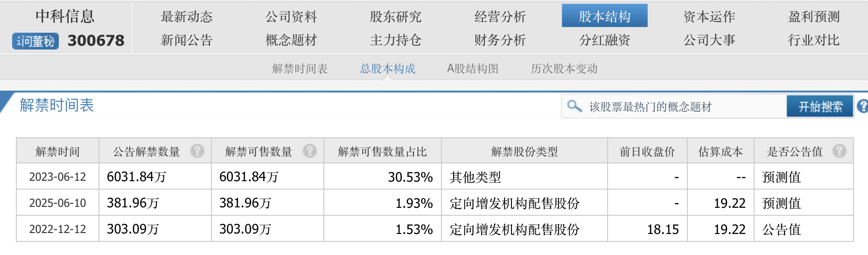Image resolution: width=868 pixels, height=255 pixels.
Task: Click the 问董秘 badge icon
Action: pos(35,41)
